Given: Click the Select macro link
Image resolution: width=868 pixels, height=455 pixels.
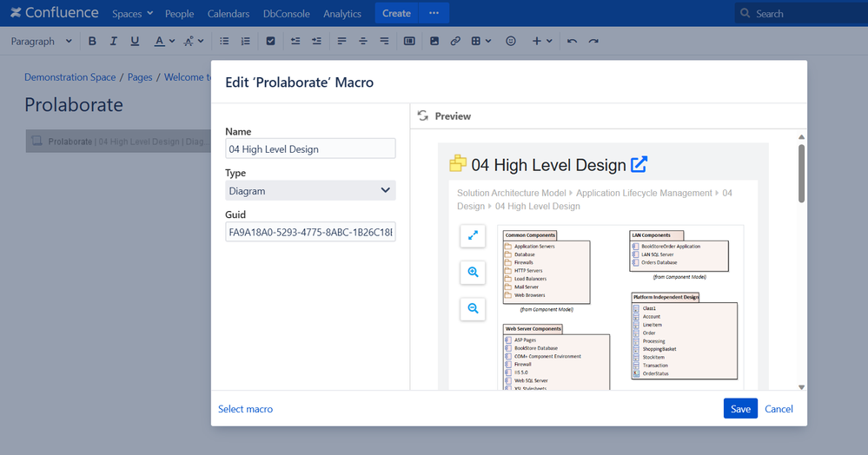Looking at the screenshot, I should 245,408.
